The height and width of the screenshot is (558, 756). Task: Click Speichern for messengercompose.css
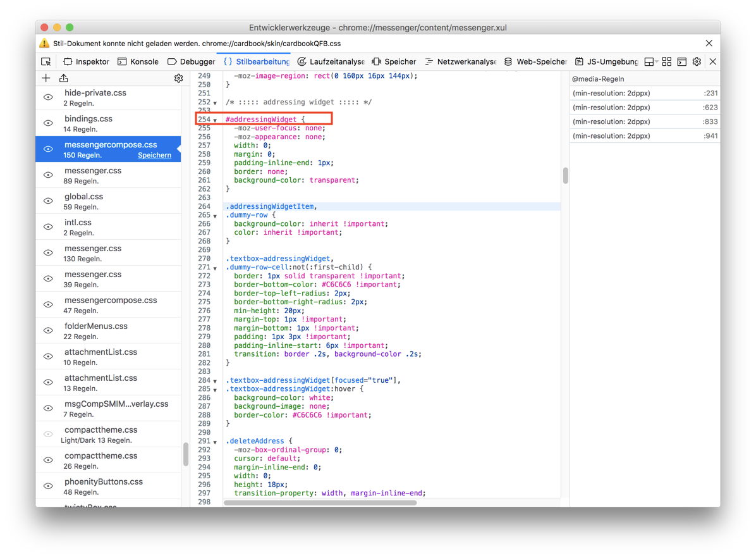[x=154, y=155]
